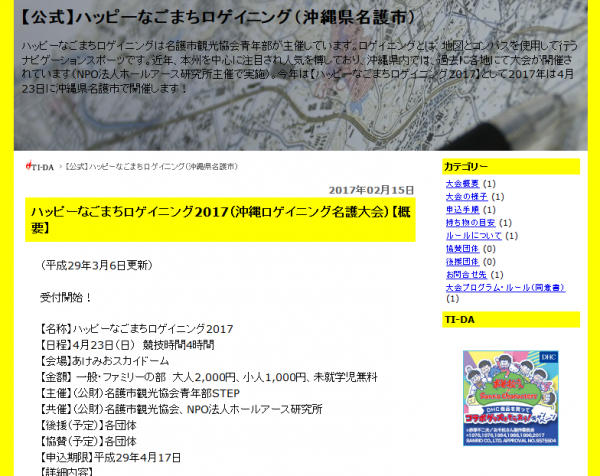Image resolution: width=600 pixels, height=476 pixels.
Task: Click the TI-DA sidebar heading
Action: (511, 320)
